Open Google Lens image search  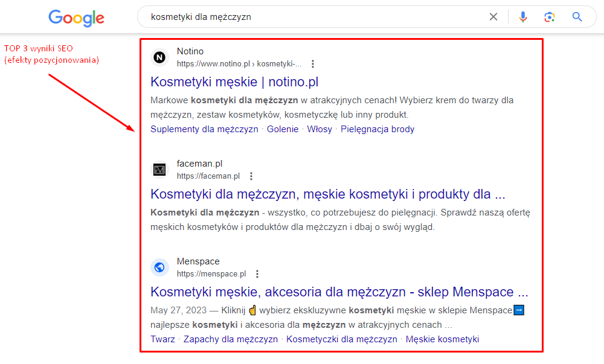click(549, 17)
